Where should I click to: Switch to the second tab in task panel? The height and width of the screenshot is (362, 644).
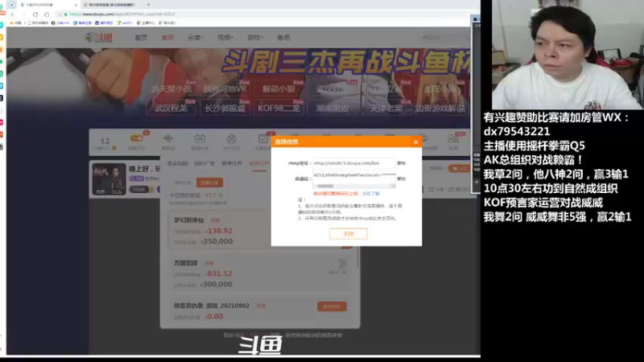pyautogui.click(x=204, y=163)
